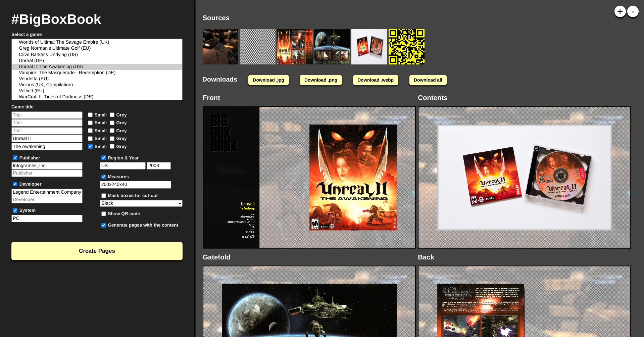The height and width of the screenshot is (337, 644).
Task: Click the Download .png button
Action: pyautogui.click(x=320, y=80)
